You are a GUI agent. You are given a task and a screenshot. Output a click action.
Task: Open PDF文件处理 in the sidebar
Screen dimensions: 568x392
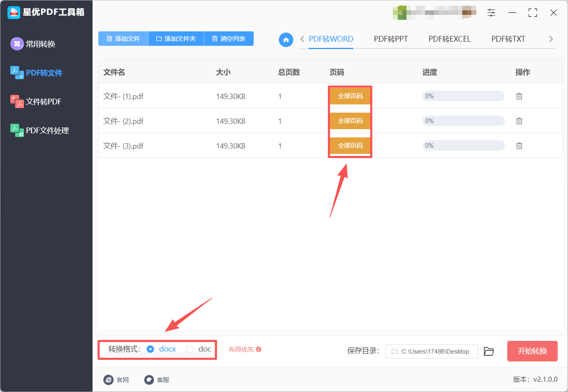pyautogui.click(x=40, y=130)
